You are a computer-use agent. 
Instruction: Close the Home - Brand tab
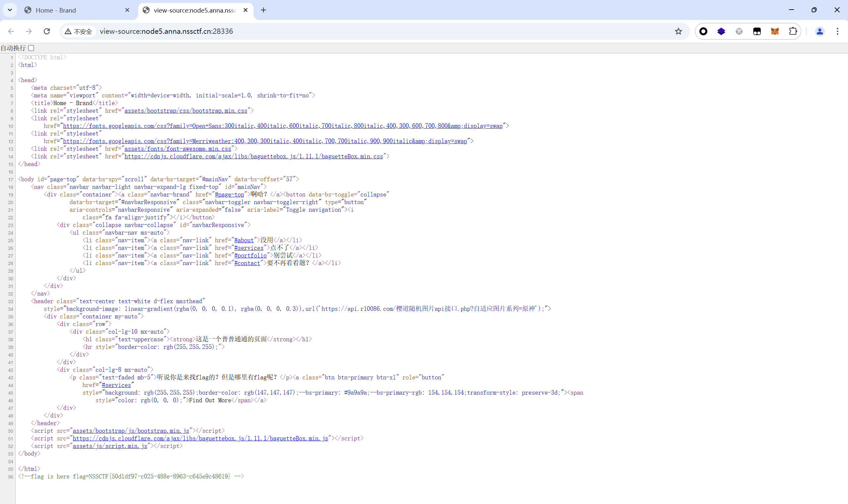tap(127, 10)
